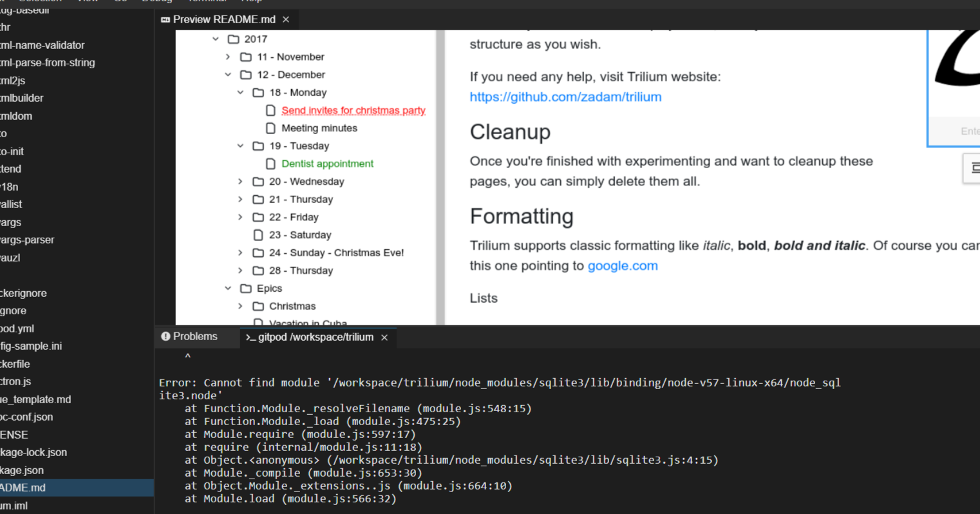980x514 pixels.
Task: Click the warning icon on the Problems tab
Action: point(166,336)
